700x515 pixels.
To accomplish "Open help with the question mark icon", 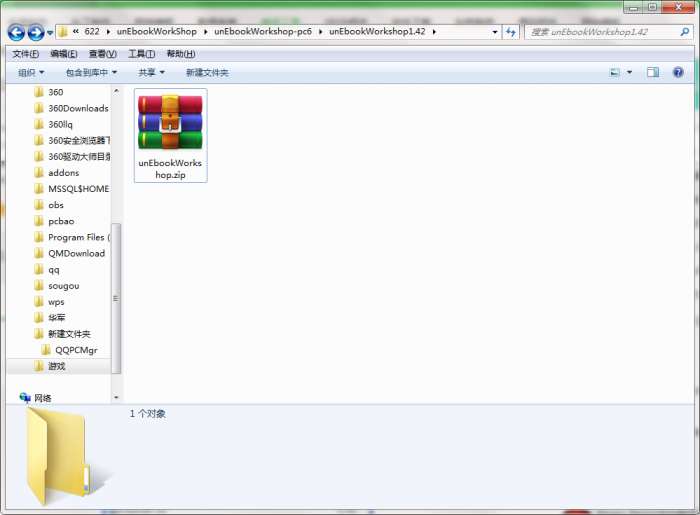I will pyautogui.click(x=678, y=72).
